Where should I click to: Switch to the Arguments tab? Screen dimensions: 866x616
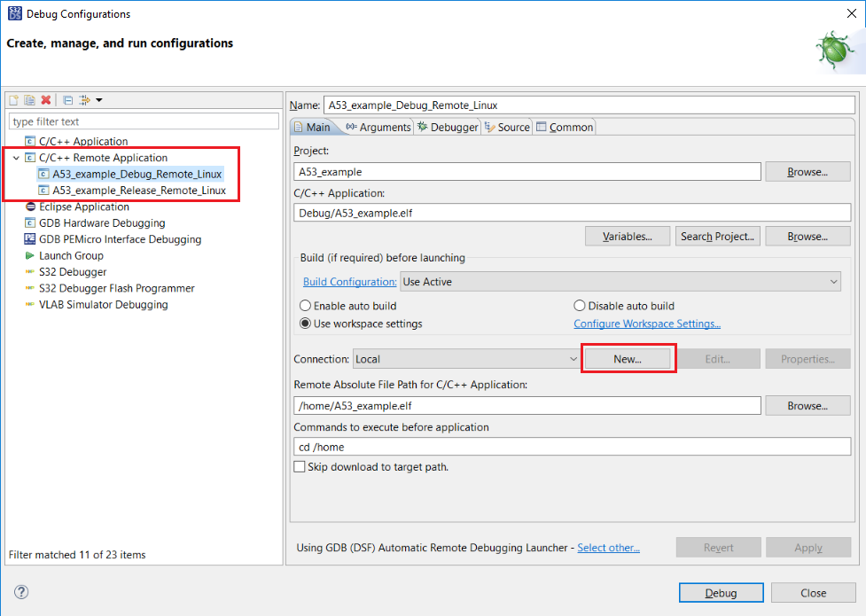tap(378, 127)
